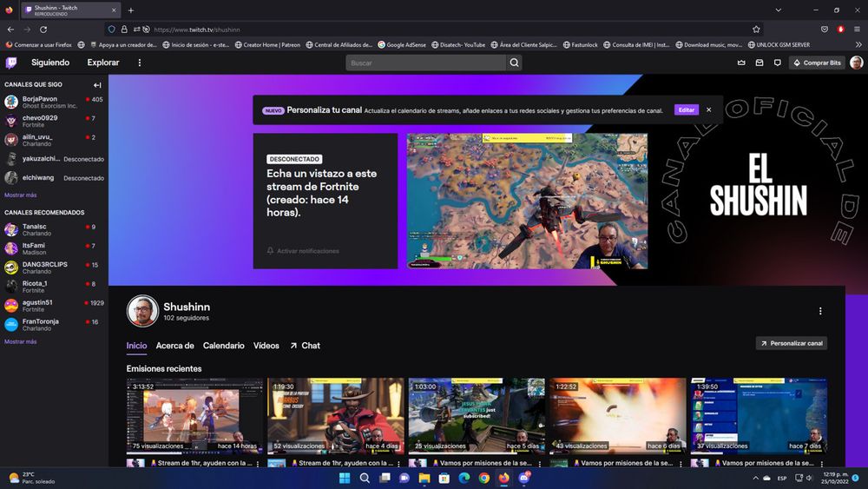This screenshot has width=868, height=489.
Task: Open Discord from the Windows taskbar
Action: point(523,478)
